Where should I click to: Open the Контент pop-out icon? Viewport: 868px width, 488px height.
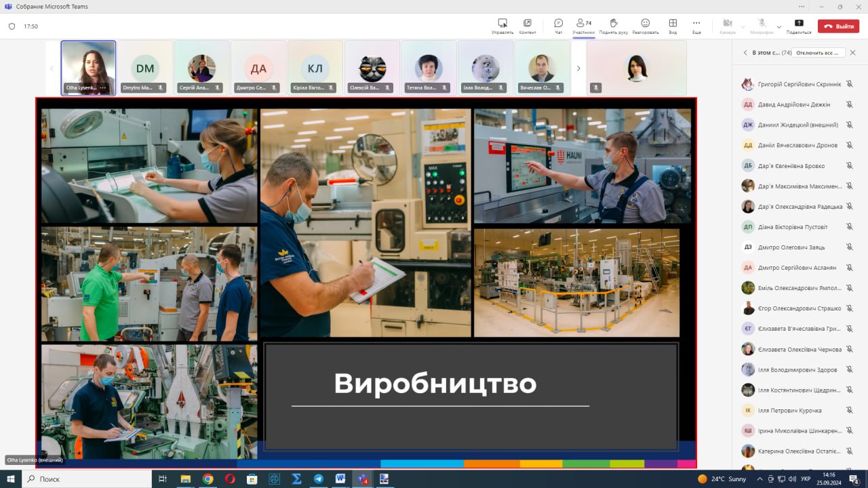(528, 26)
